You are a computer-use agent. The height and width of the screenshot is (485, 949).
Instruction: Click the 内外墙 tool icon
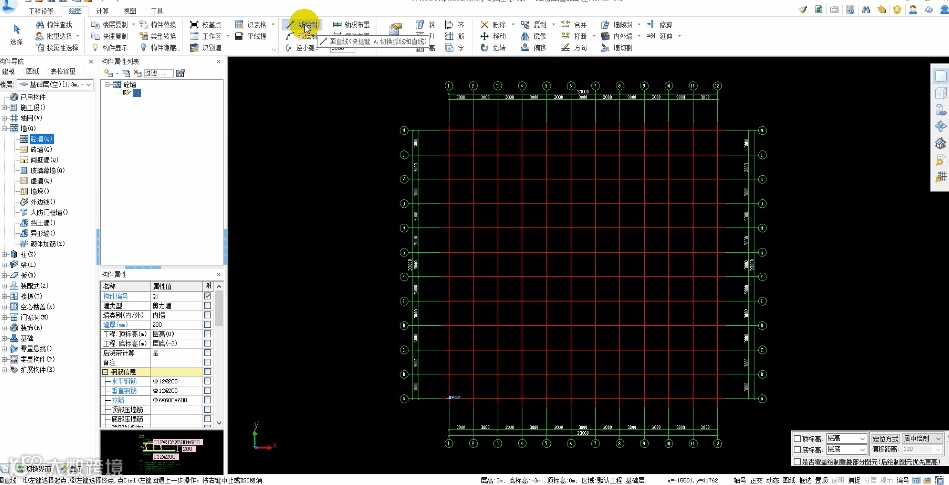tap(605, 36)
